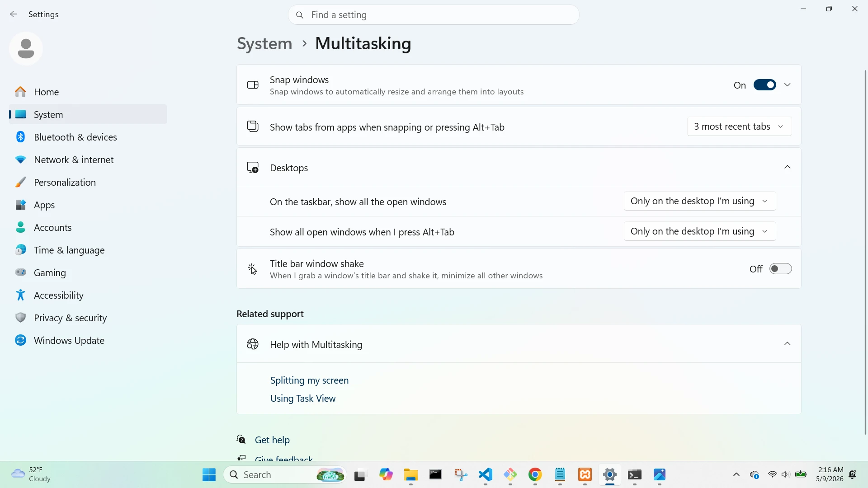Open File Explorer from the taskbar

(410, 475)
